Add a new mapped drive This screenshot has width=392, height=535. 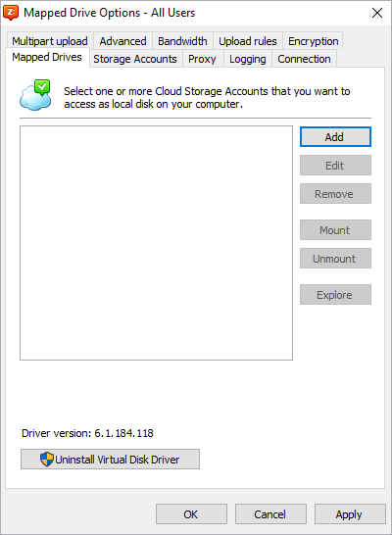pyautogui.click(x=335, y=137)
